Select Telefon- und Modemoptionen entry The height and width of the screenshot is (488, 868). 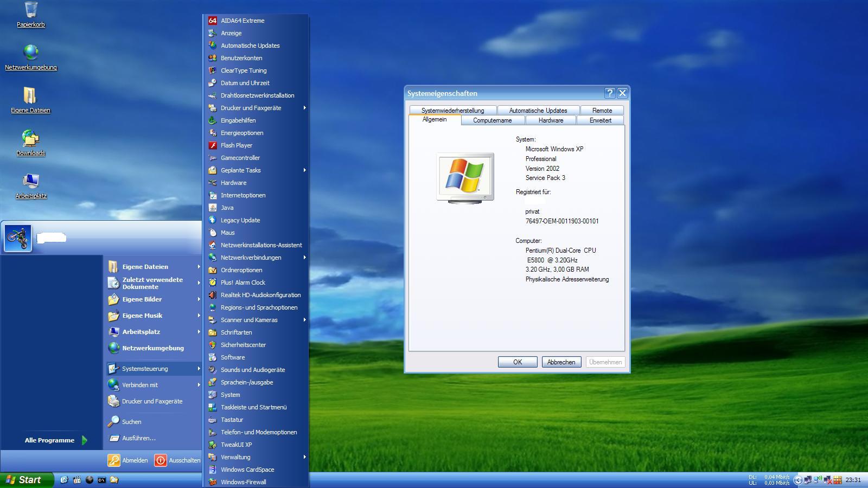pyautogui.click(x=256, y=432)
